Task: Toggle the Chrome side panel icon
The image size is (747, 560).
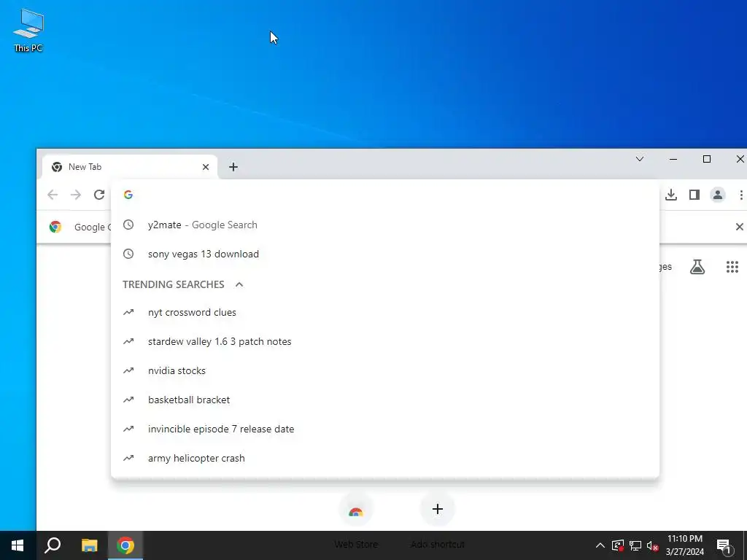Action: pos(694,195)
